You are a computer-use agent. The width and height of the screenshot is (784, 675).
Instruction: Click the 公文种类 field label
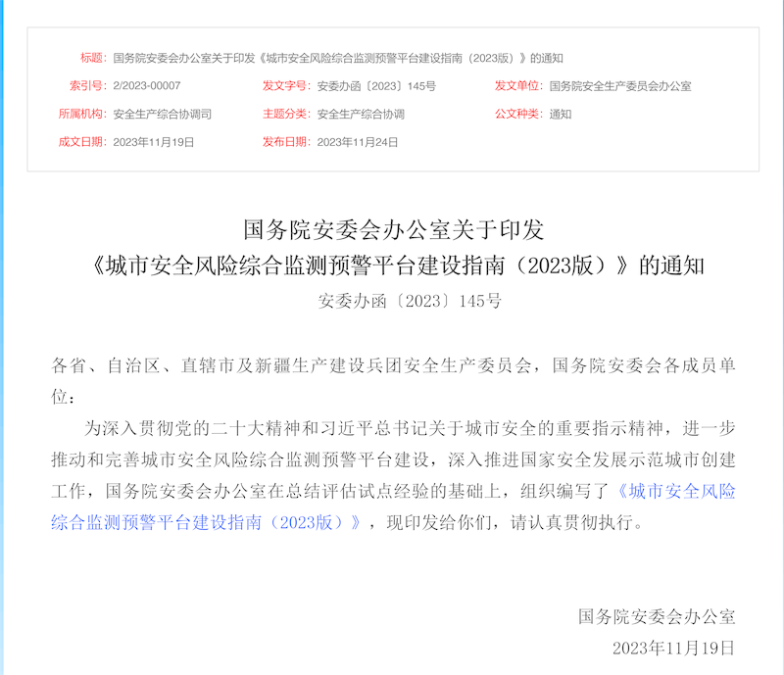[x=518, y=114]
